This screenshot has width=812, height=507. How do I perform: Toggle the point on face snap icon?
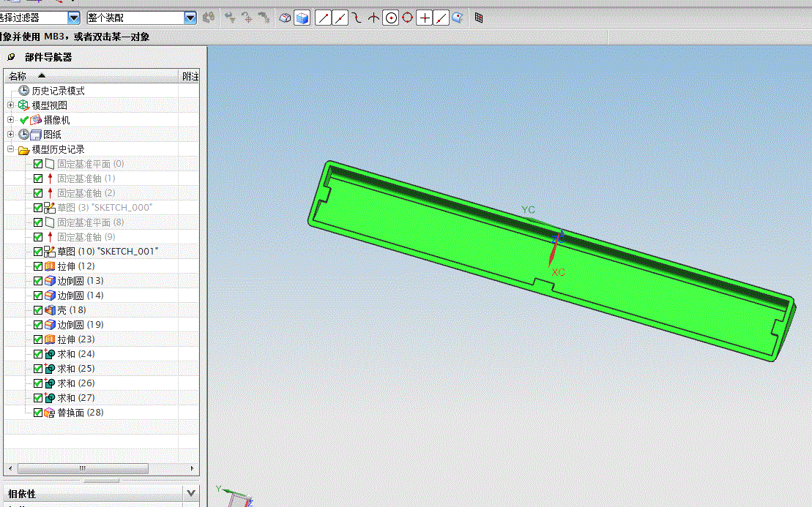coord(458,18)
